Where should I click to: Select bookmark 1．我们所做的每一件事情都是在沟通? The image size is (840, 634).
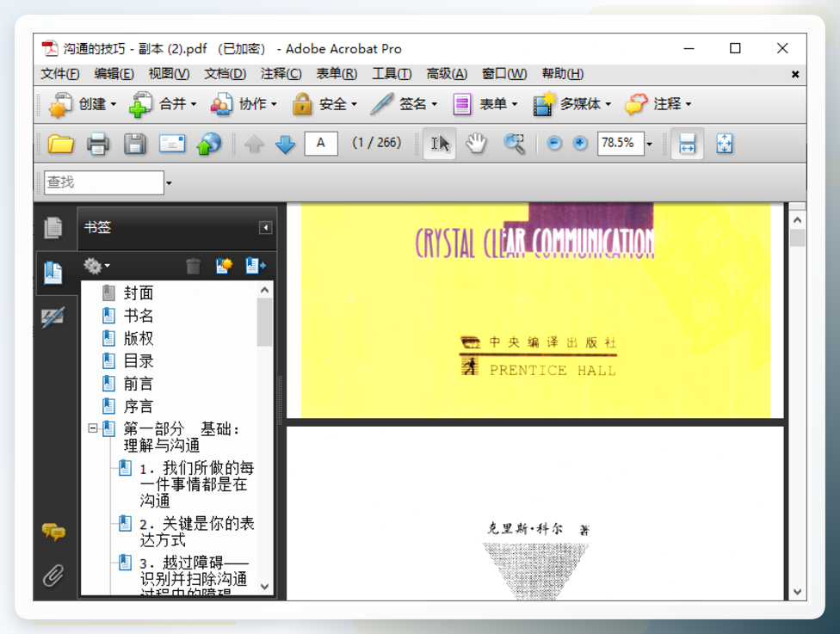196,484
